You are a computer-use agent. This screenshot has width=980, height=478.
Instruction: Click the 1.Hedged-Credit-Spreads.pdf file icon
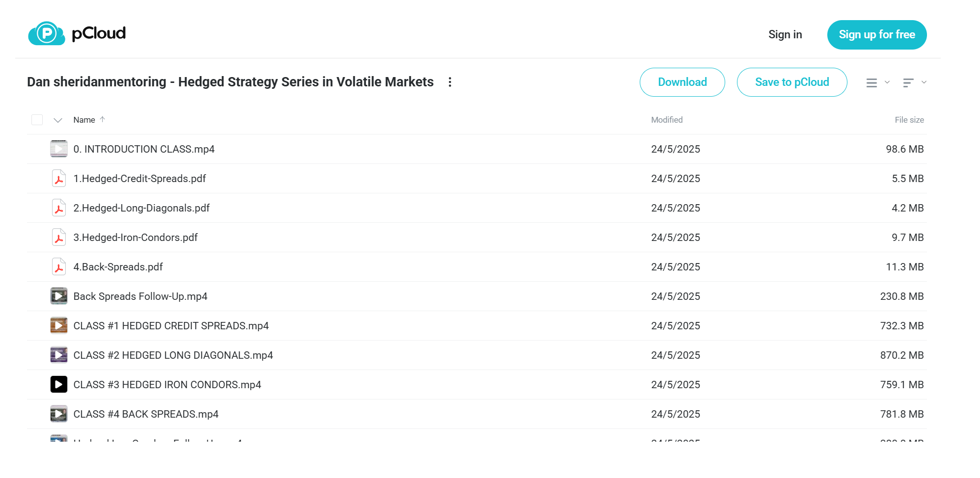[x=59, y=179]
